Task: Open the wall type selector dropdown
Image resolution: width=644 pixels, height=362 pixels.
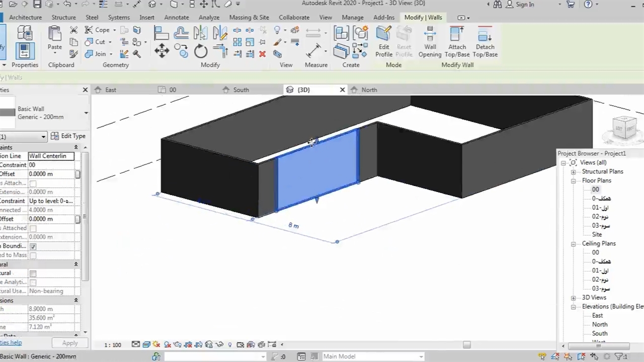Action: tap(86, 113)
